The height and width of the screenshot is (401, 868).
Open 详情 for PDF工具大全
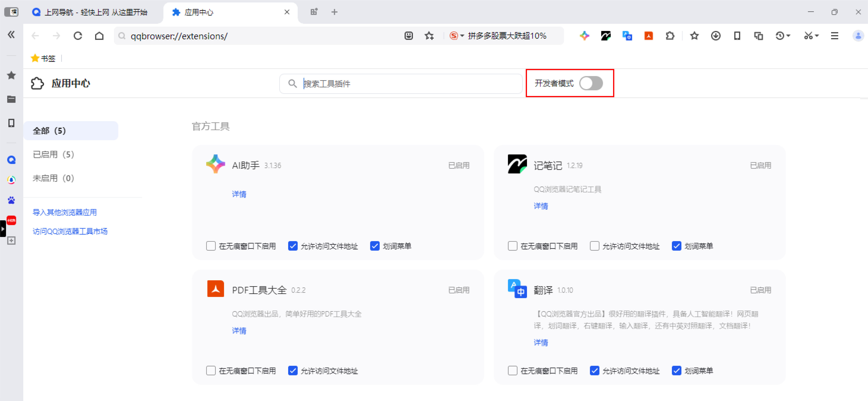tap(239, 331)
